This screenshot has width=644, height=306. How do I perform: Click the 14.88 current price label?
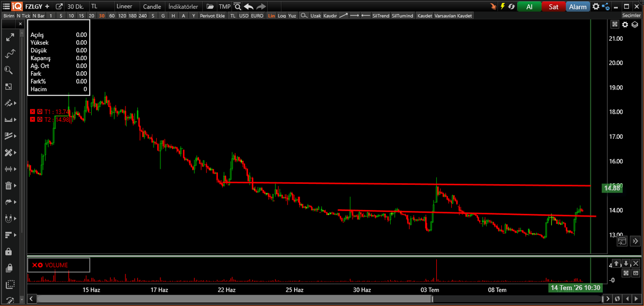click(612, 188)
